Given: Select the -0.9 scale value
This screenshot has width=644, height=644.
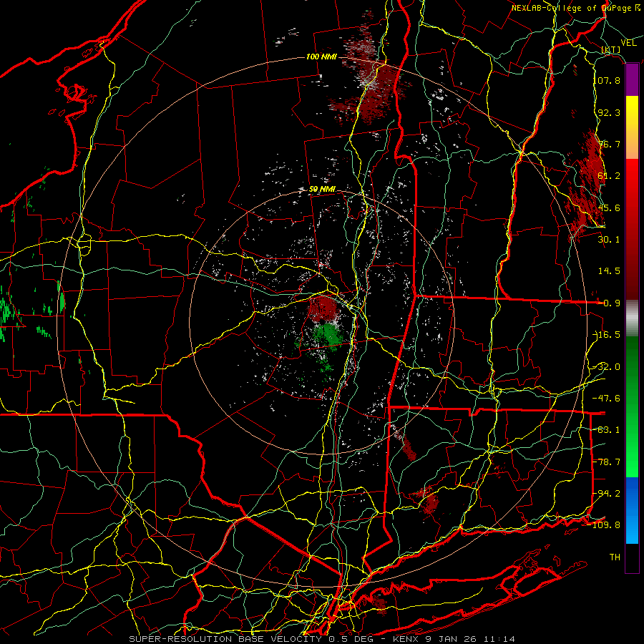Looking at the screenshot, I should [609, 303].
